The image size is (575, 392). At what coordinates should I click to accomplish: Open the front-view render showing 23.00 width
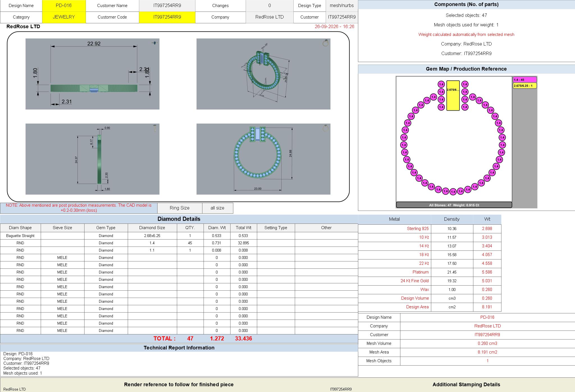coord(263,159)
